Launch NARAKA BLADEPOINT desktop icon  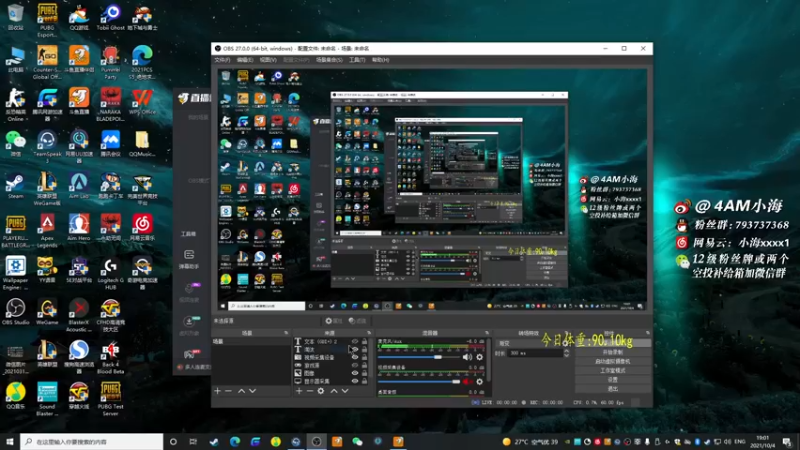[x=110, y=105]
